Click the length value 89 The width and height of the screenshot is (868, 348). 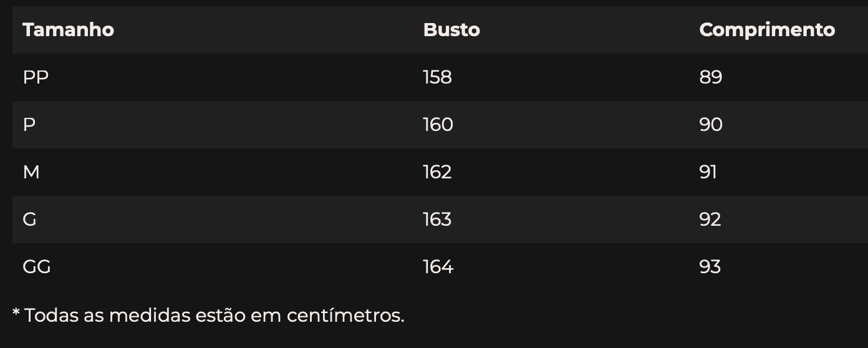point(711,77)
